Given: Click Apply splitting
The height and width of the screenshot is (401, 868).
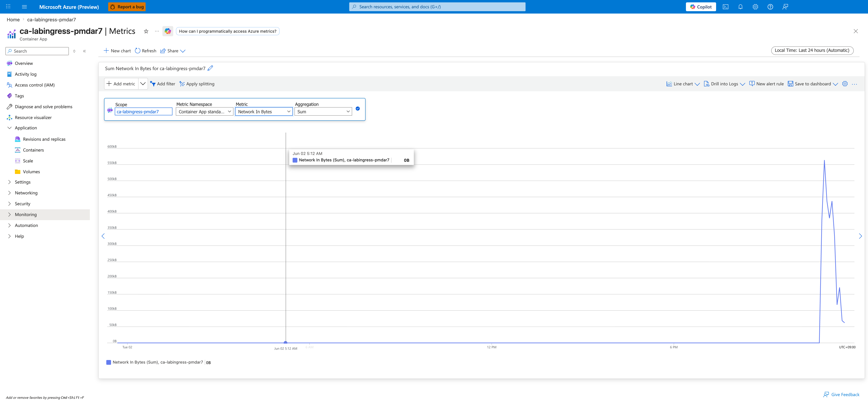Looking at the screenshot, I should (197, 84).
